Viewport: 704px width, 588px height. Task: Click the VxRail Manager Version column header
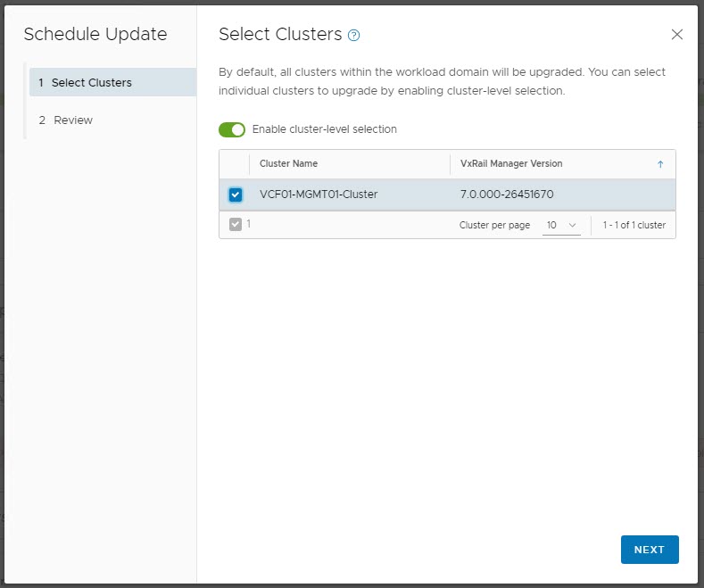pyautogui.click(x=511, y=164)
